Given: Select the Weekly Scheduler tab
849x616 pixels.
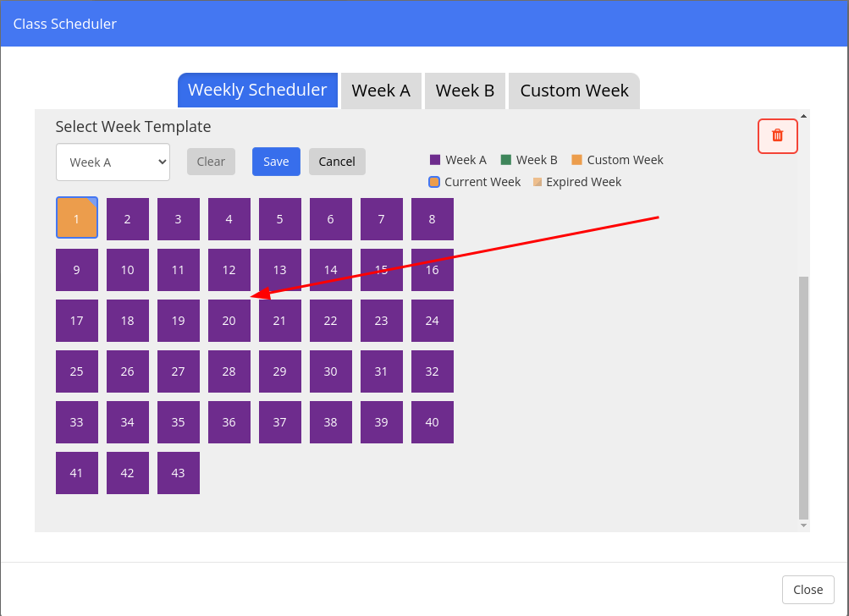Looking at the screenshot, I should coord(257,90).
